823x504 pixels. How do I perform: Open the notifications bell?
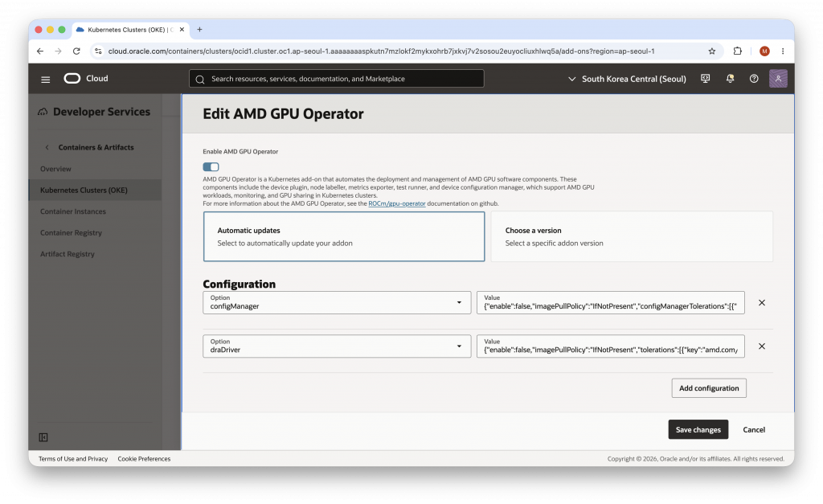point(730,78)
